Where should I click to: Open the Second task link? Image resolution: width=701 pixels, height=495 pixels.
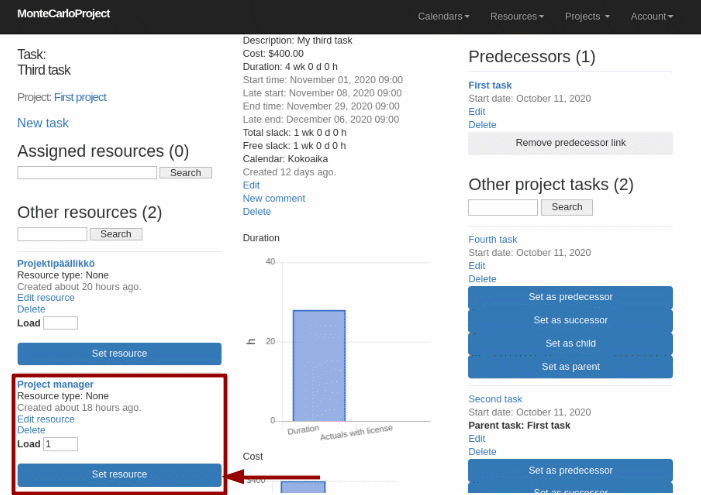495,399
